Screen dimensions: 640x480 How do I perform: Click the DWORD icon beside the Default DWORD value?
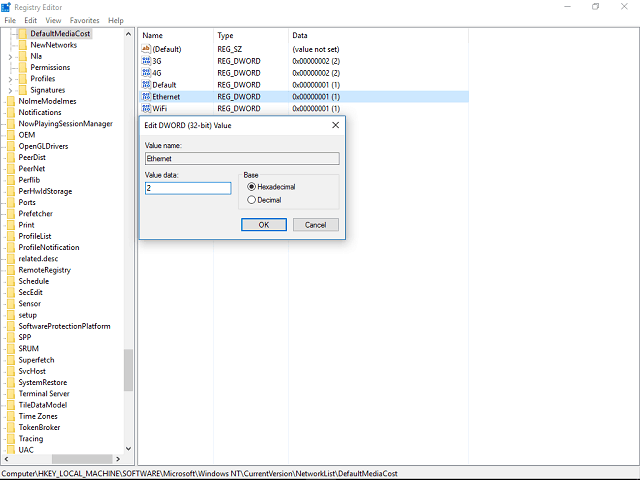point(146,84)
